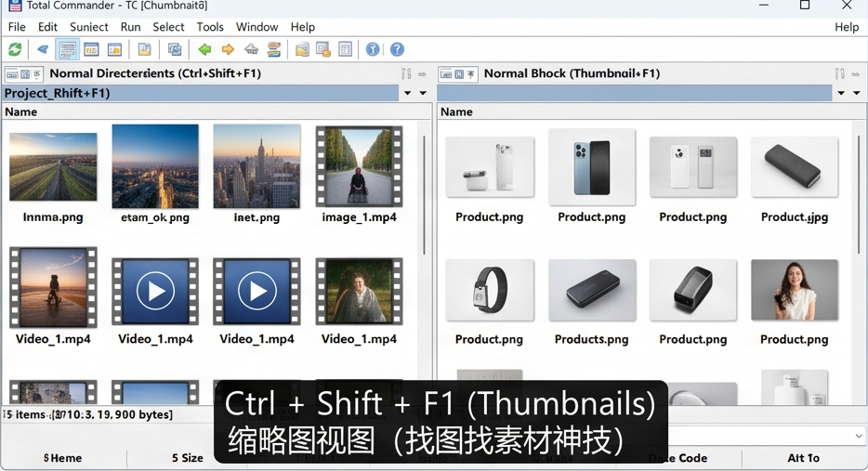This screenshot has height=471, width=868.
Task: Click the green refresh toolbar icon
Action: [15, 49]
